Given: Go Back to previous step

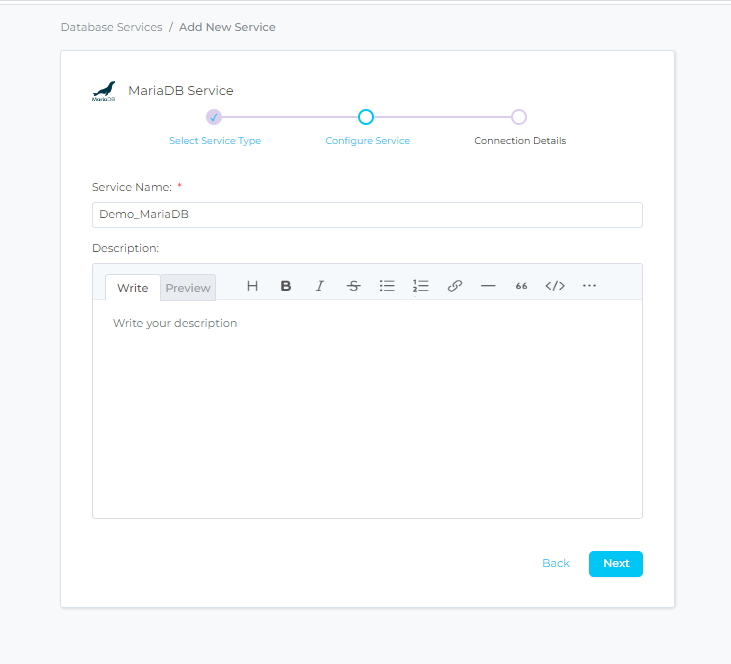Looking at the screenshot, I should point(555,563).
